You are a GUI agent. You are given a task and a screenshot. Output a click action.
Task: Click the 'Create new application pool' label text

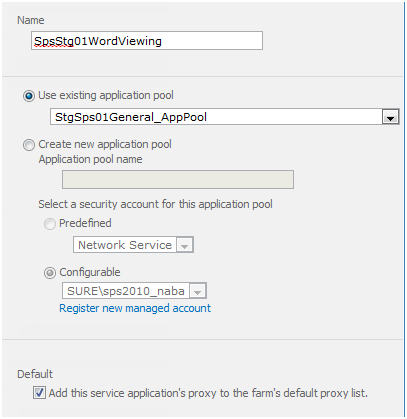[x=105, y=144]
